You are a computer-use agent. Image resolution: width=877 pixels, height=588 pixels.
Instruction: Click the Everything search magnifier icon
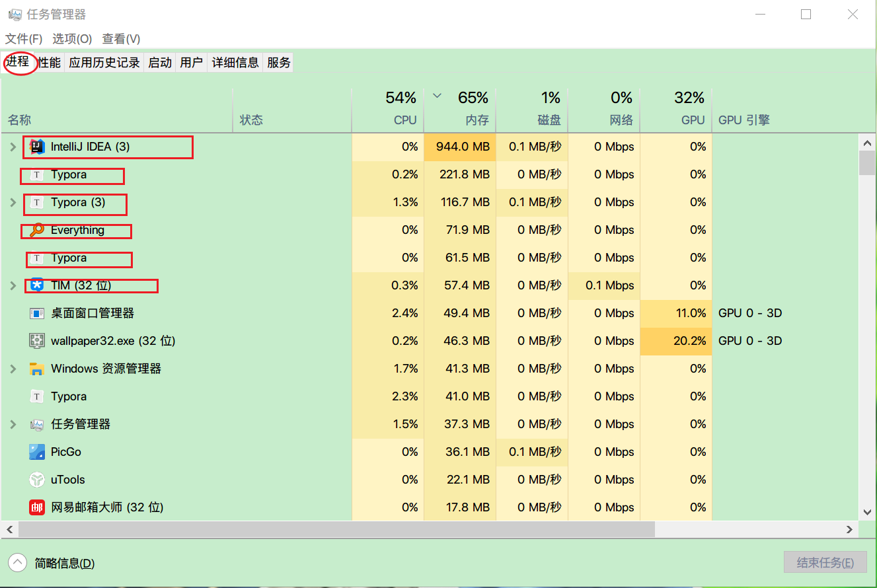pos(37,230)
